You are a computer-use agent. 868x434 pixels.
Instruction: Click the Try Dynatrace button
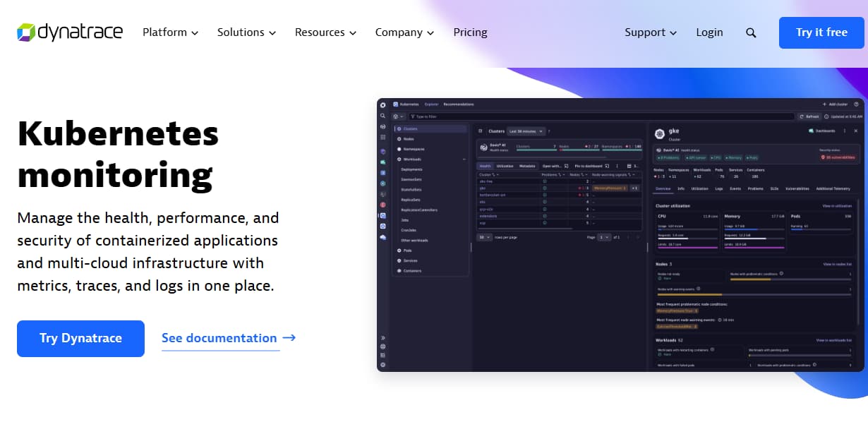tap(80, 339)
